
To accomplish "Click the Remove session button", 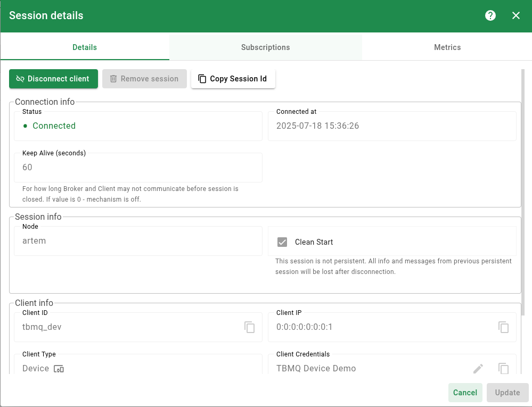I will tap(144, 79).
